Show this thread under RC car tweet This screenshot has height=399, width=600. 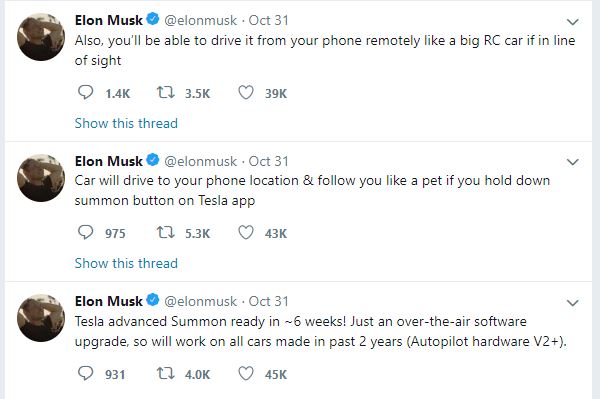point(126,123)
